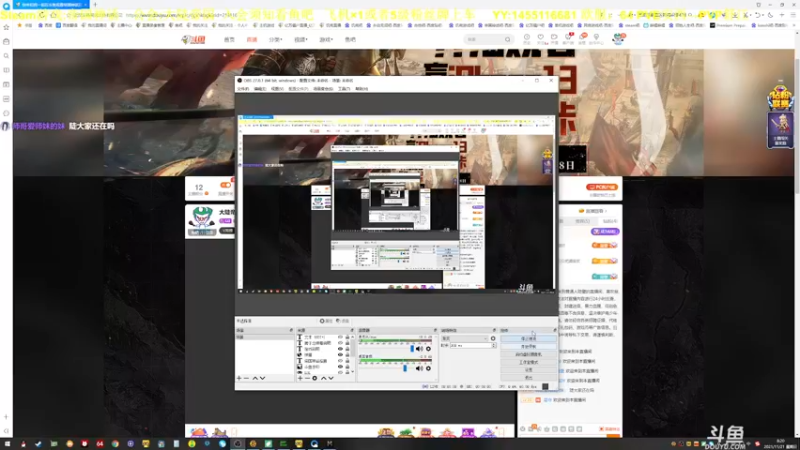Open OBS 帮助 menu
800x450 pixels.
click(x=361, y=89)
